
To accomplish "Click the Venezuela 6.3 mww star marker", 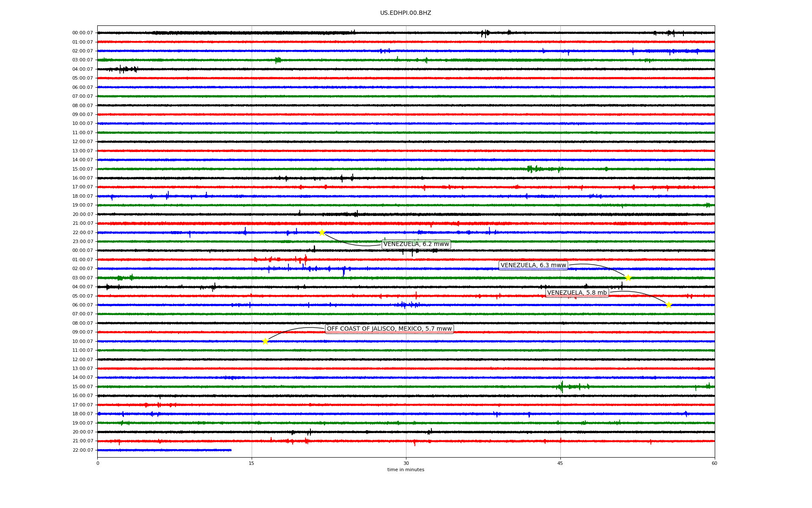I will (x=628, y=278).
